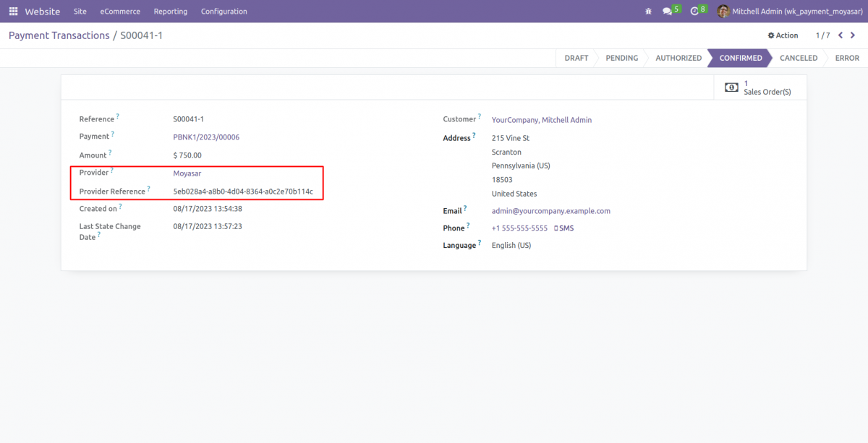
Task: Set transaction stage to CANCELED
Action: pos(798,58)
